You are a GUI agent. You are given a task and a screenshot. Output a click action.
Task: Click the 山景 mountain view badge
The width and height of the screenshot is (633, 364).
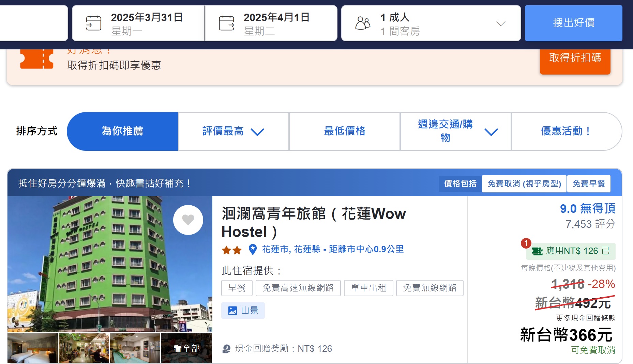(x=243, y=311)
